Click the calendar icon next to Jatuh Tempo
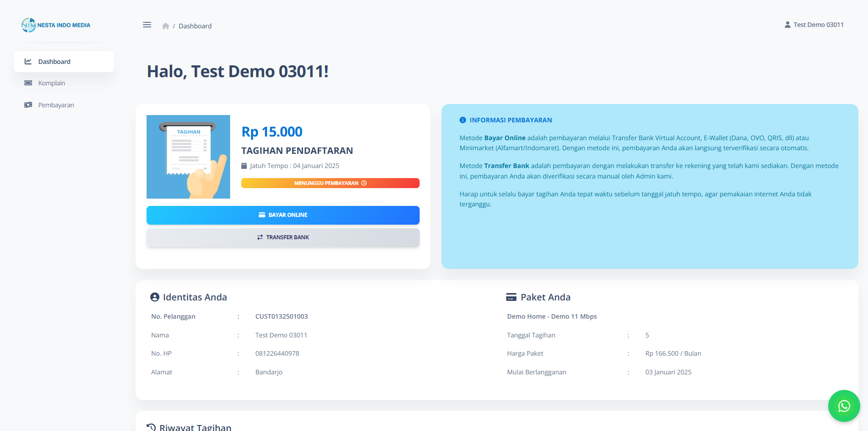Viewport: 868px width, 431px height. 244,165
